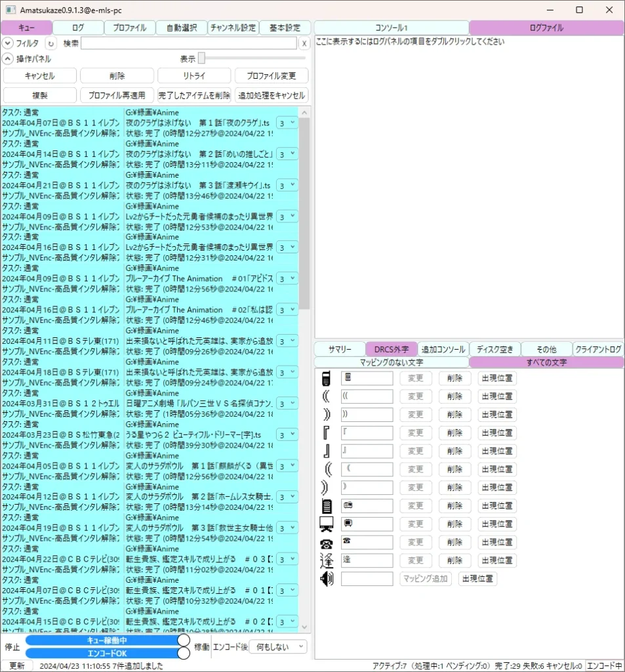Clear the search box with the X button

[304, 43]
